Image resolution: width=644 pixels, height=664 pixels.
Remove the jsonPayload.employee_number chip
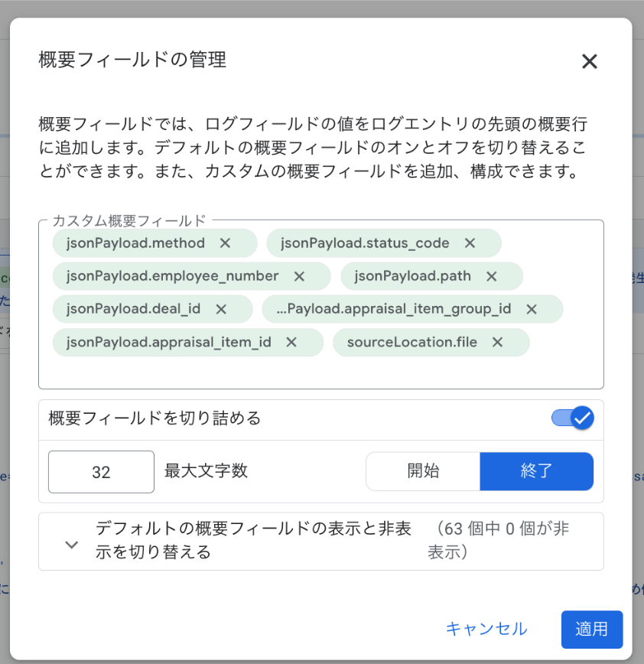299,276
